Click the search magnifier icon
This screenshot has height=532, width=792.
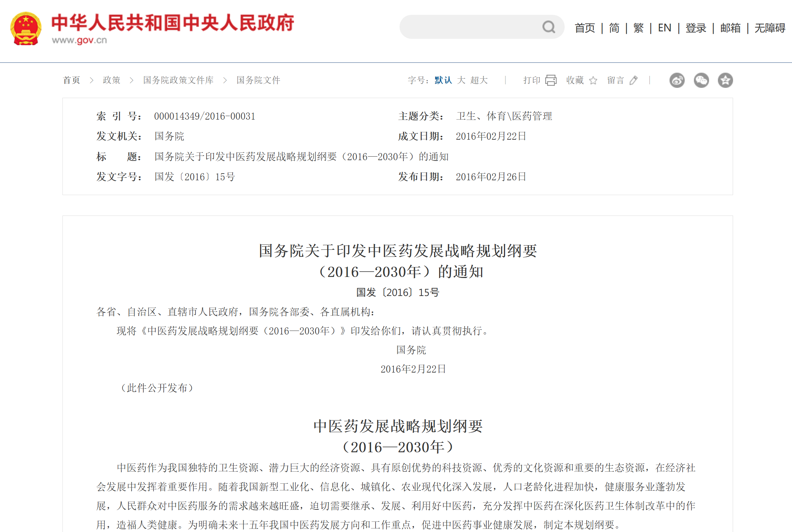549,27
